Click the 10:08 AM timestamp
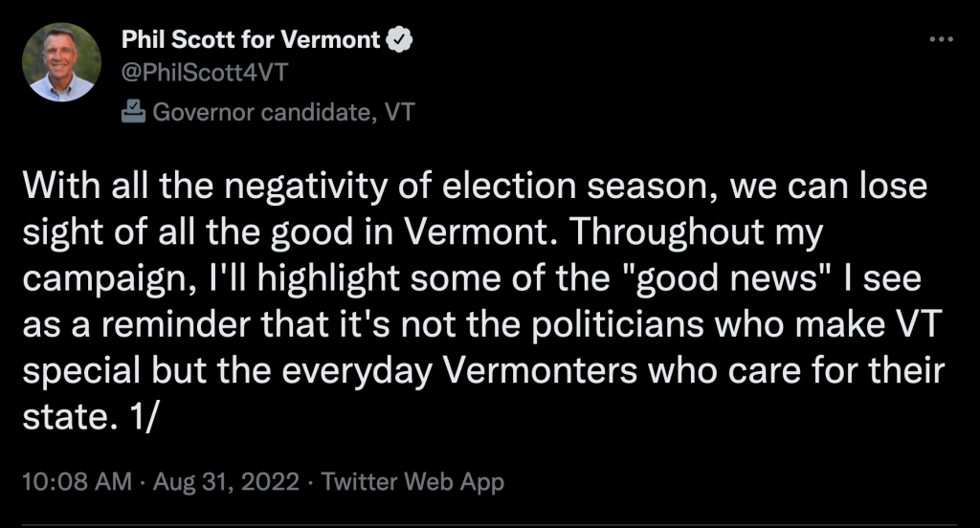 point(75,481)
